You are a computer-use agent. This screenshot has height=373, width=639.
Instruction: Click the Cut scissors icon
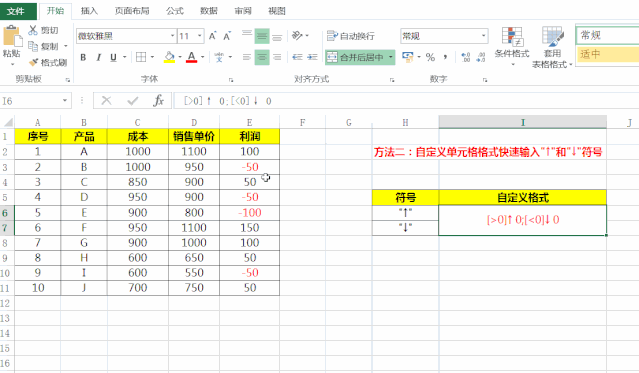(33, 30)
